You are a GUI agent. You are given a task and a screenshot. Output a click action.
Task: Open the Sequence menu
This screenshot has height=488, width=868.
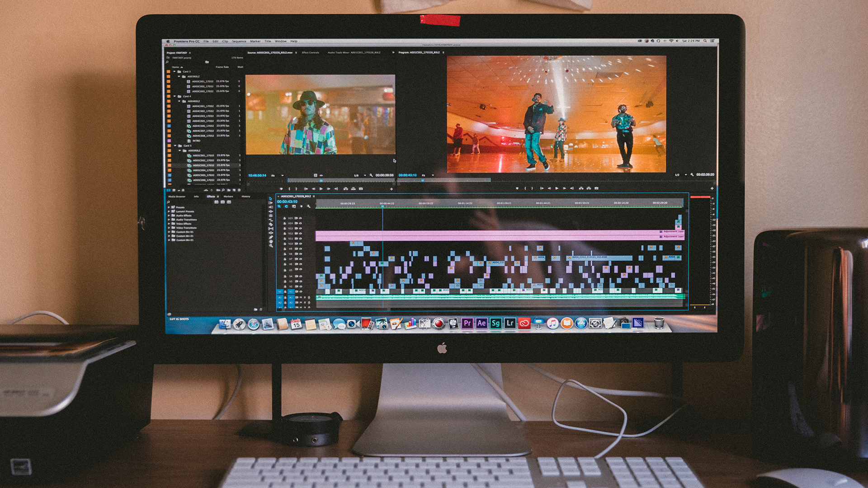[x=239, y=41]
